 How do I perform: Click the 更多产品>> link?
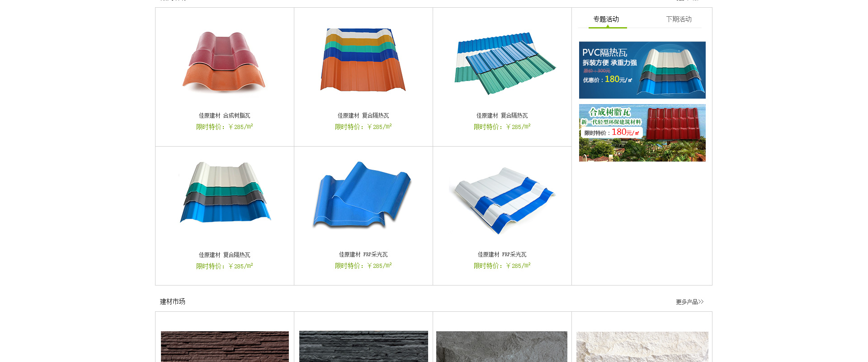[x=689, y=302]
